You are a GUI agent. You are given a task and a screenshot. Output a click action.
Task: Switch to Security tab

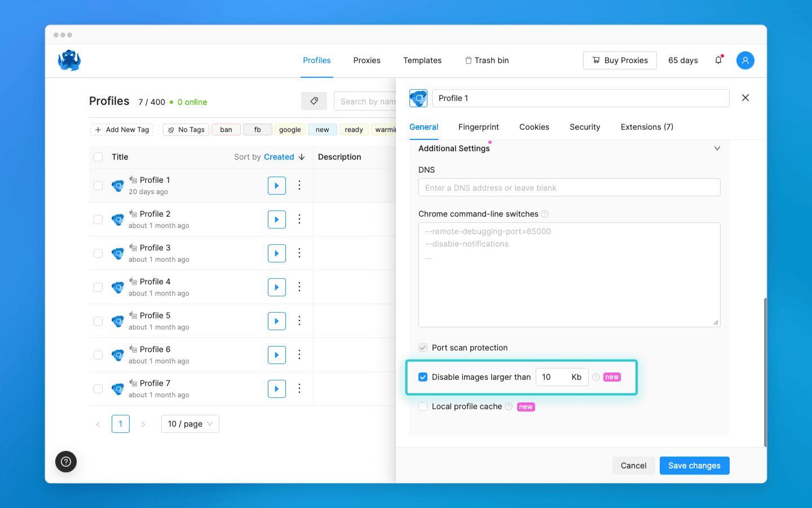[585, 127]
